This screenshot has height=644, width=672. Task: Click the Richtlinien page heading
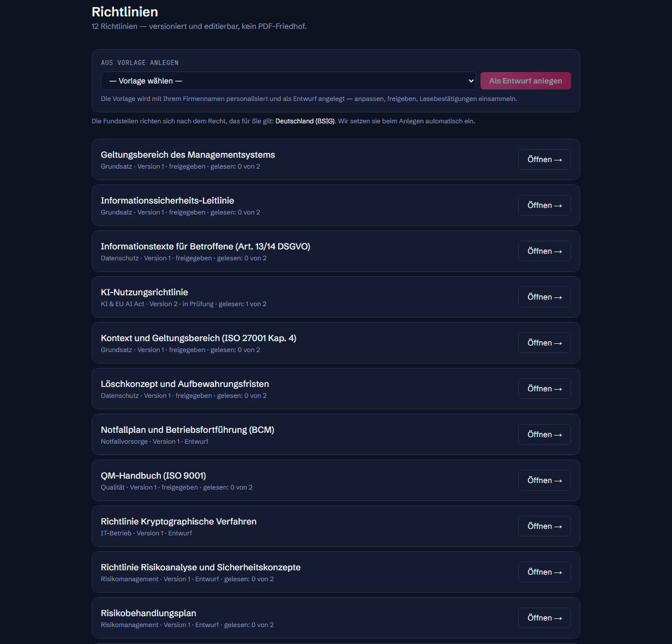[x=125, y=12]
